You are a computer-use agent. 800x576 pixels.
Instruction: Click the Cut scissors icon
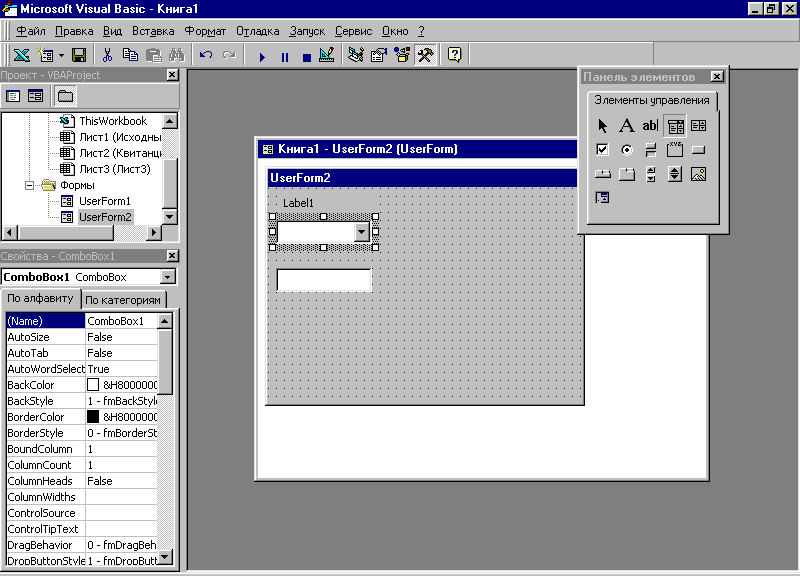pos(107,55)
